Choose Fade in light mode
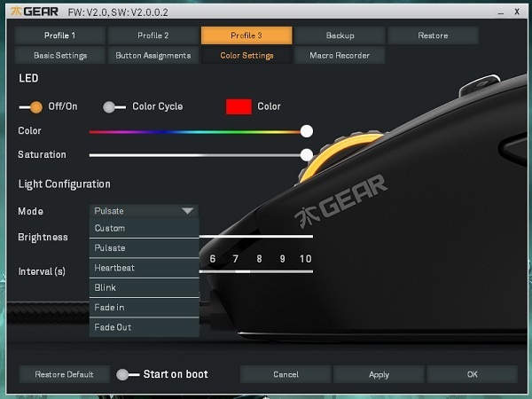This screenshot has height=399, width=532. tap(145, 308)
